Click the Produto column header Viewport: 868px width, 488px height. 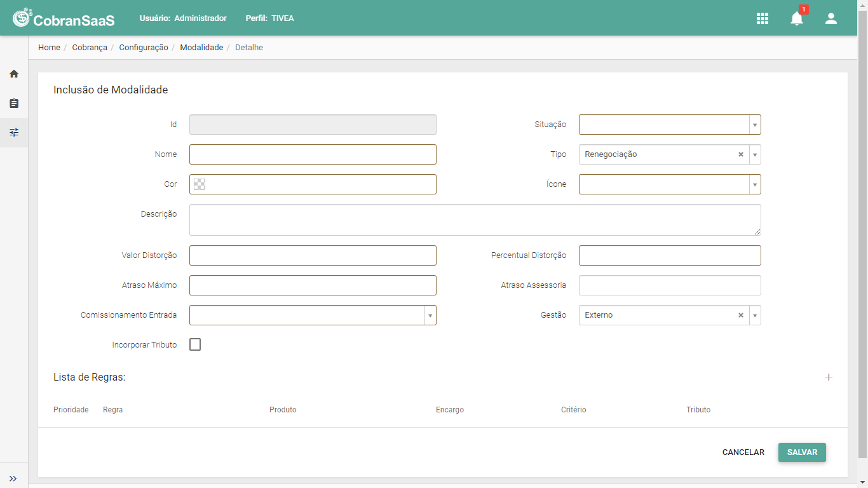(283, 410)
